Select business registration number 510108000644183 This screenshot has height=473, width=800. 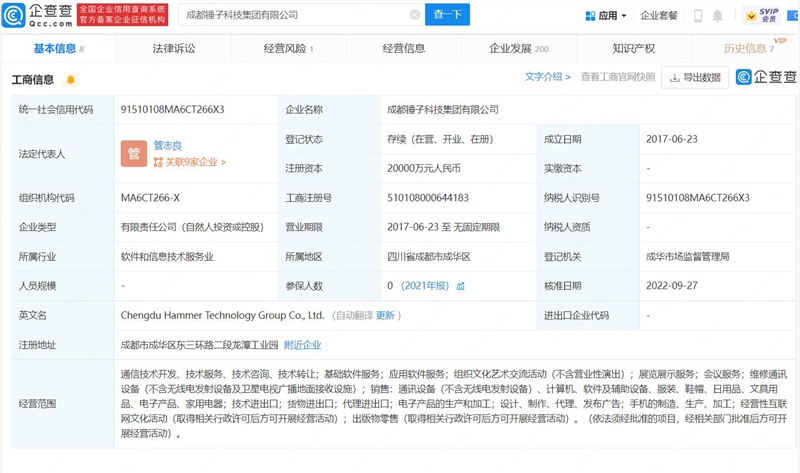click(428, 197)
